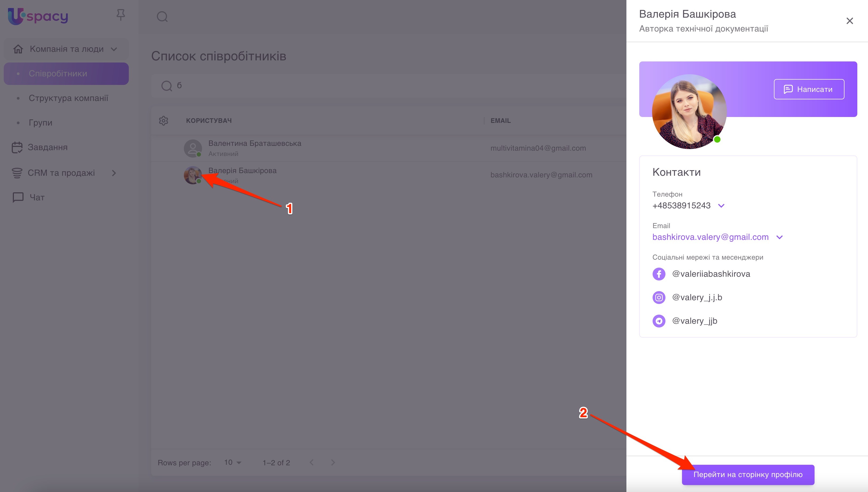Expand the phone number dropdown chevron
The height and width of the screenshot is (492, 868).
pos(721,205)
